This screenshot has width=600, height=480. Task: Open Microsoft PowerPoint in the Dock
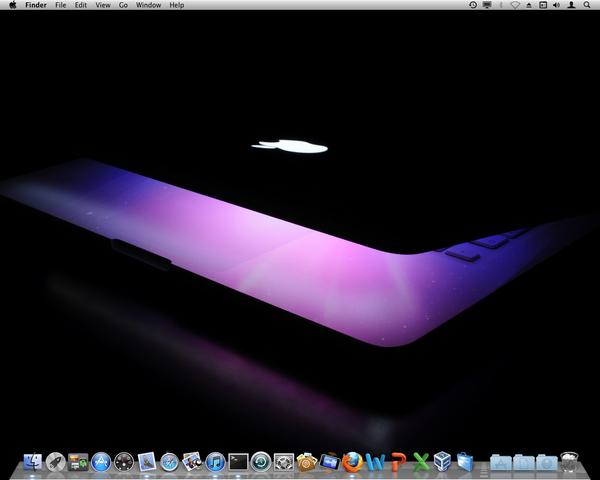pos(398,462)
